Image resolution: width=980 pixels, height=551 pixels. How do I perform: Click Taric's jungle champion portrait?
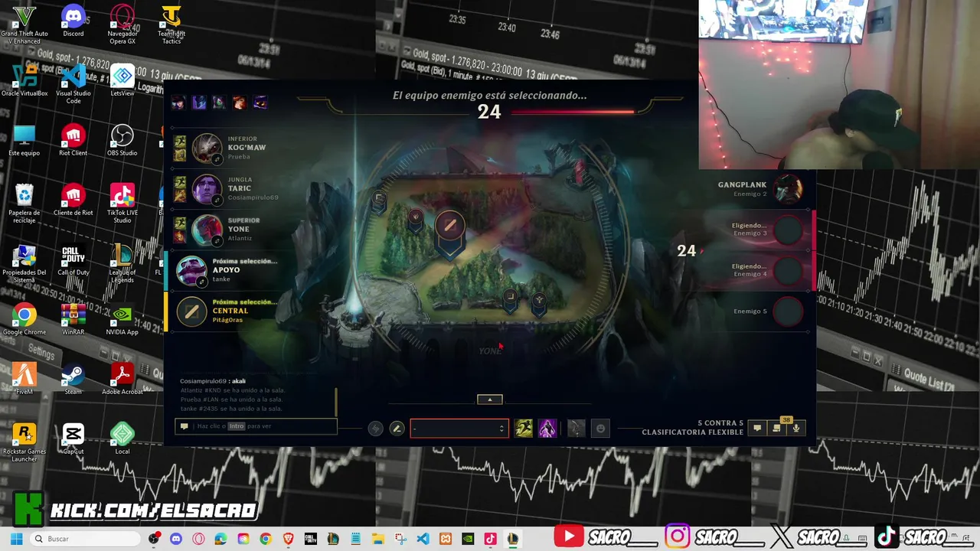pos(207,189)
